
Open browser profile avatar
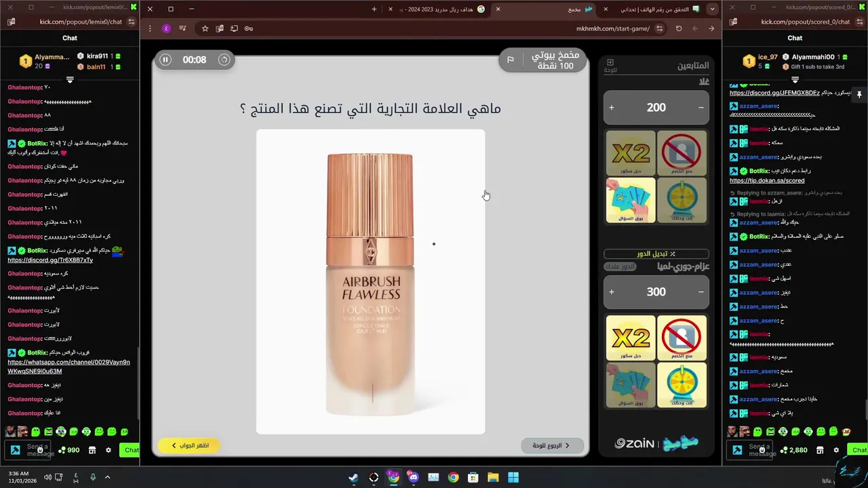pyautogui.click(x=167, y=28)
